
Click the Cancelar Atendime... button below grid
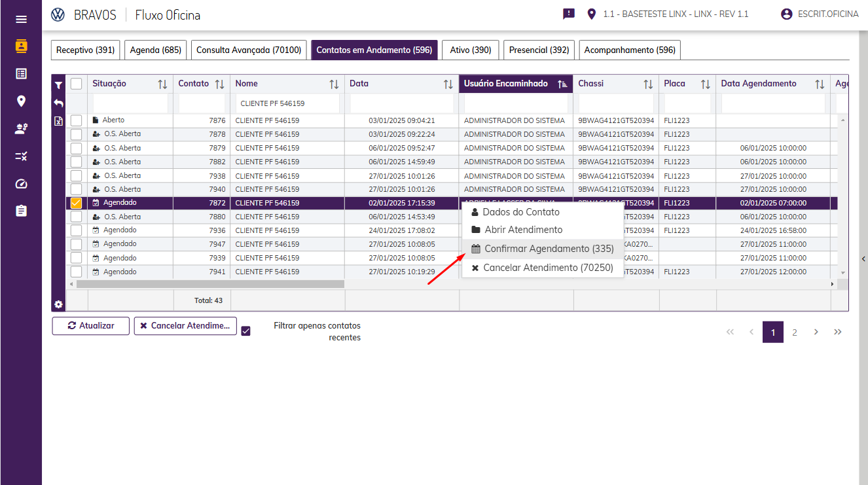point(185,326)
